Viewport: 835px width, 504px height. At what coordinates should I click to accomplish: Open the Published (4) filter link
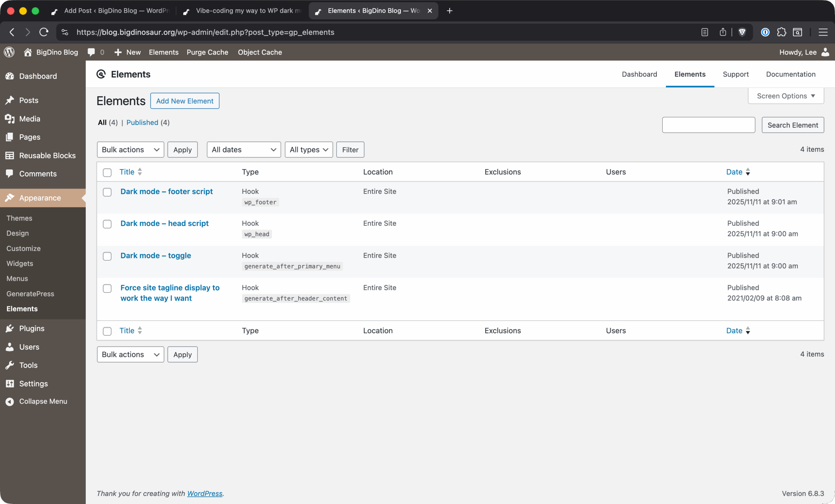coord(142,122)
